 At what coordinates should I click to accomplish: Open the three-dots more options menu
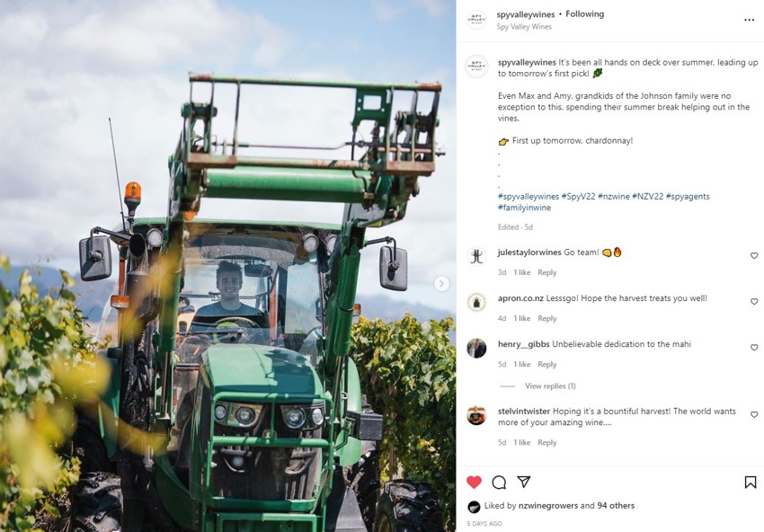[x=750, y=20]
